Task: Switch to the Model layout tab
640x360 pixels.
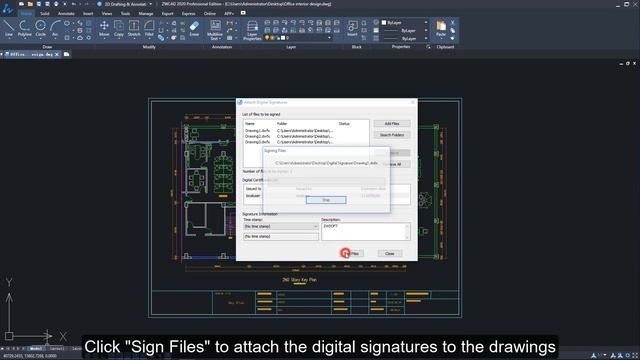Action: [x=36, y=349]
